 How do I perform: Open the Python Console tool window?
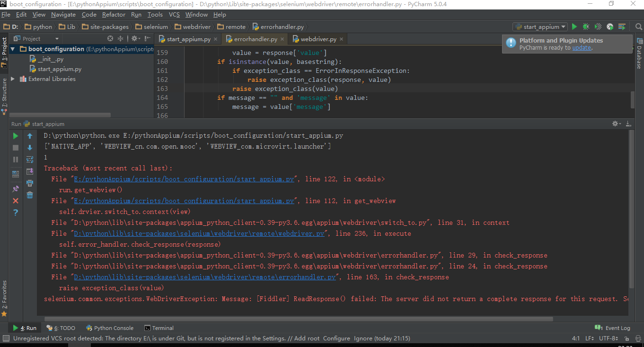point(110,328)
